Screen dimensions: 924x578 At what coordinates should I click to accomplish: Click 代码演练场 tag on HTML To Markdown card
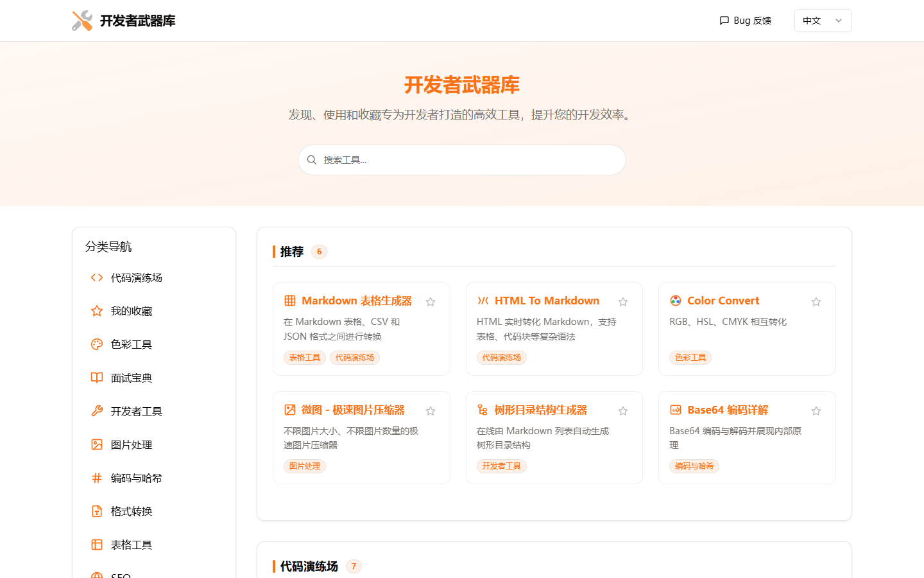click(502, 358)
